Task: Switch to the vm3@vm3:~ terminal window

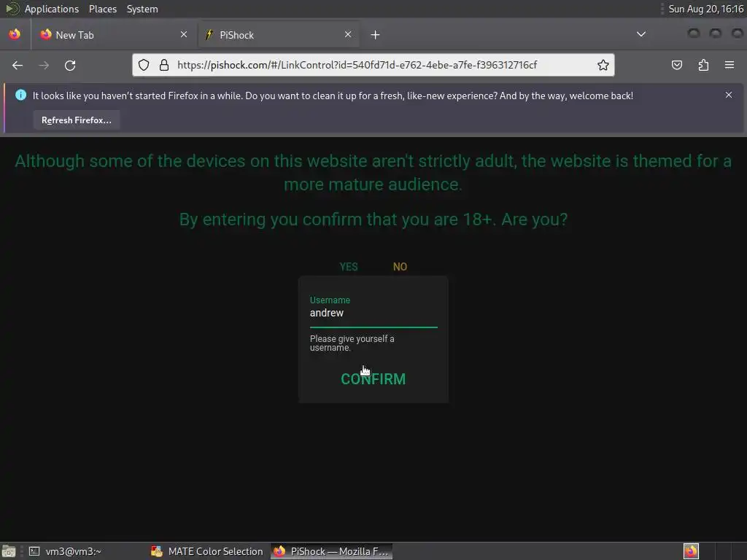Action: (65, 551)
